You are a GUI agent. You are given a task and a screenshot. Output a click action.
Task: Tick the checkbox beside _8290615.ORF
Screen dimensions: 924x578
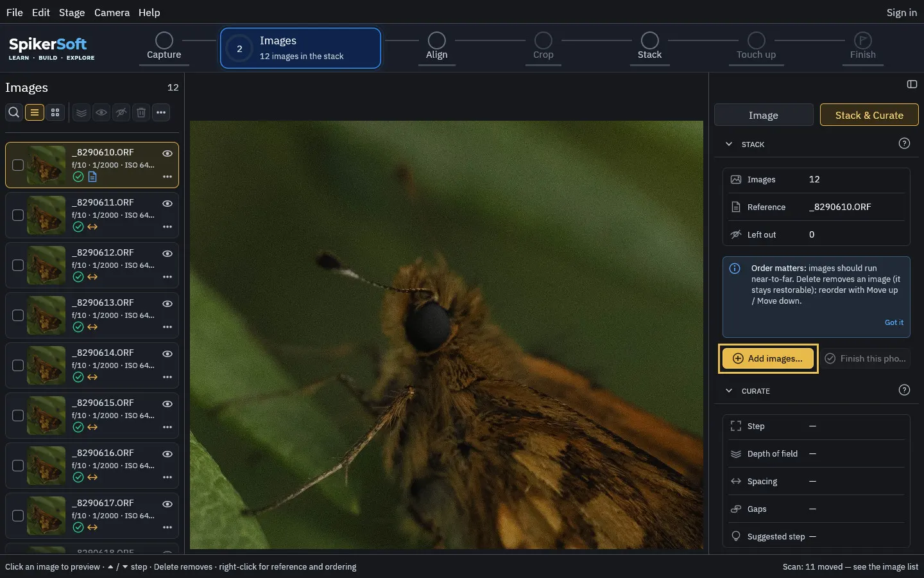click(18, 416)
